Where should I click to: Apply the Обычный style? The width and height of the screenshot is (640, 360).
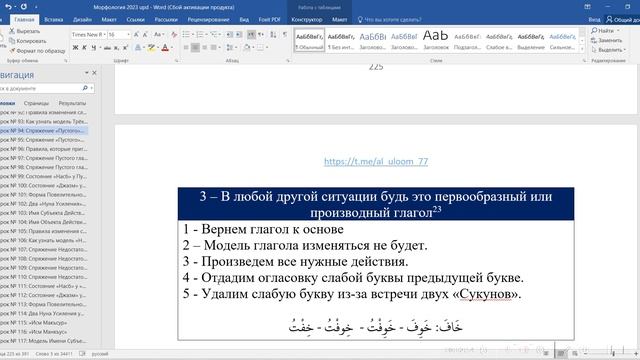[309, 40]
